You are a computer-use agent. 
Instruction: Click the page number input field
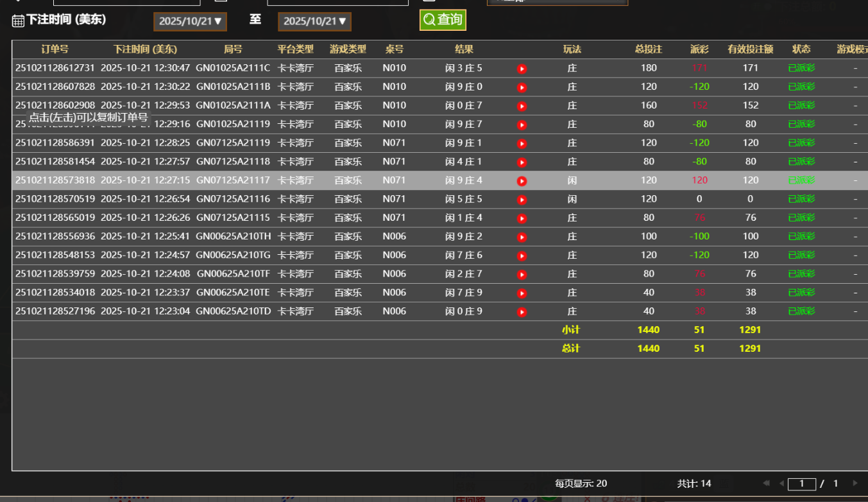pos(801,484)
